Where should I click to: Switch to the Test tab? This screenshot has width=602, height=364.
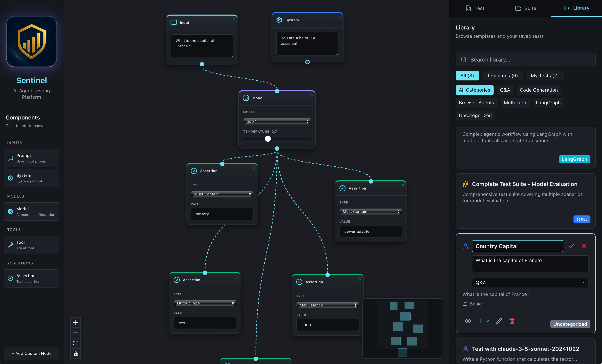pos(475,8)
